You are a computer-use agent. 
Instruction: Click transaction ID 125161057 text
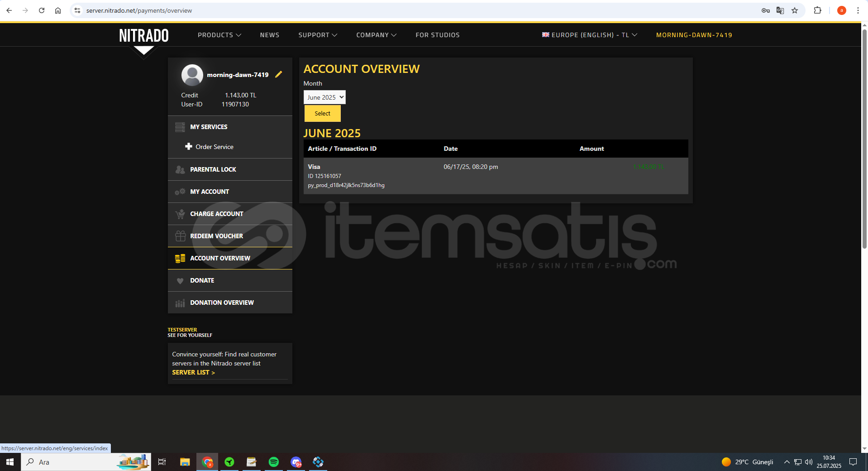(x=324, y=176)
